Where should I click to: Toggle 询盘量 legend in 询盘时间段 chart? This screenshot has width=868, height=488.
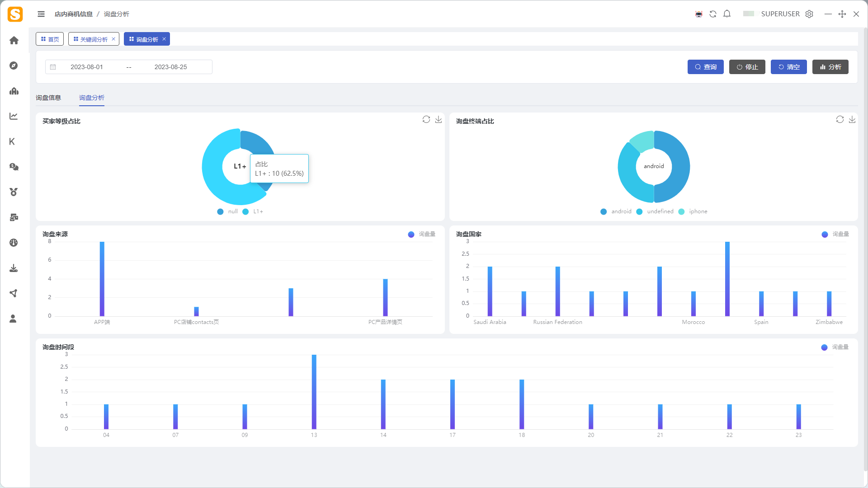(x=835, y=347)
